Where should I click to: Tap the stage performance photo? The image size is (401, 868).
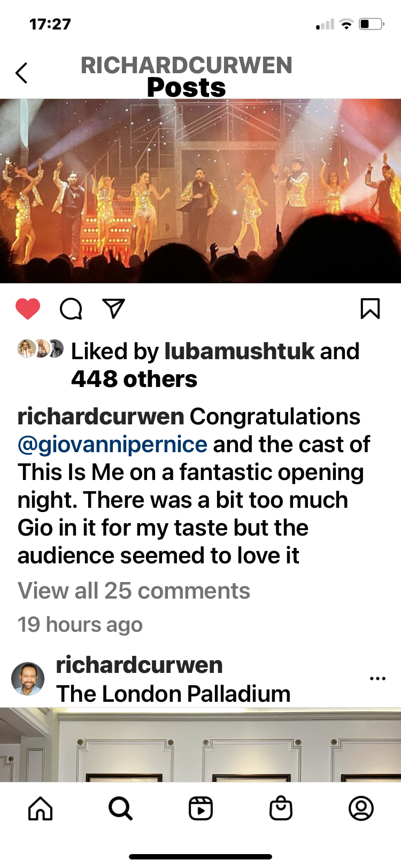[200, 191]
